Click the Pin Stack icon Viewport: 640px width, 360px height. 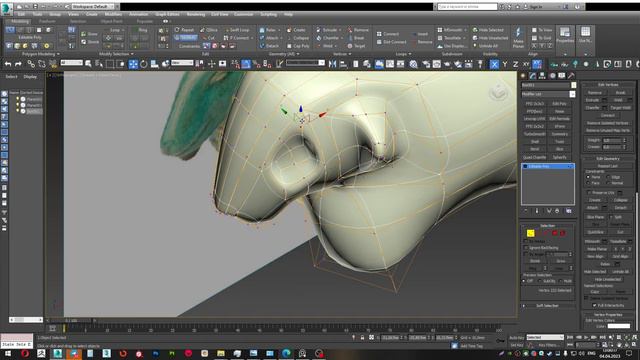coord(526,211)
